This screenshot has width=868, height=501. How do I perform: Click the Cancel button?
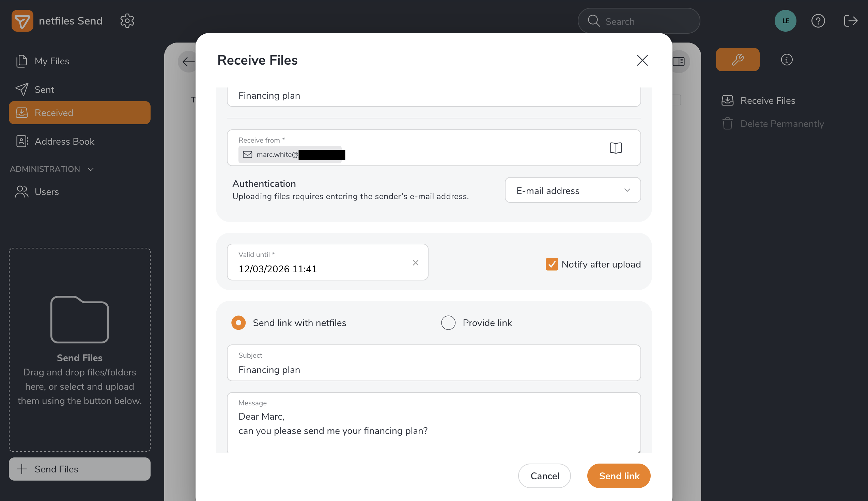click(544, 476)
